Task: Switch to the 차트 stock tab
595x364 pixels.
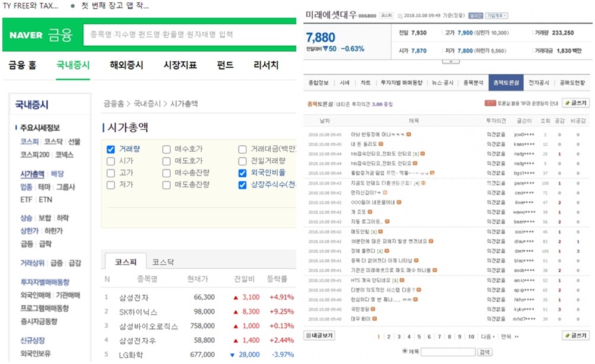Action: (365, 83)
